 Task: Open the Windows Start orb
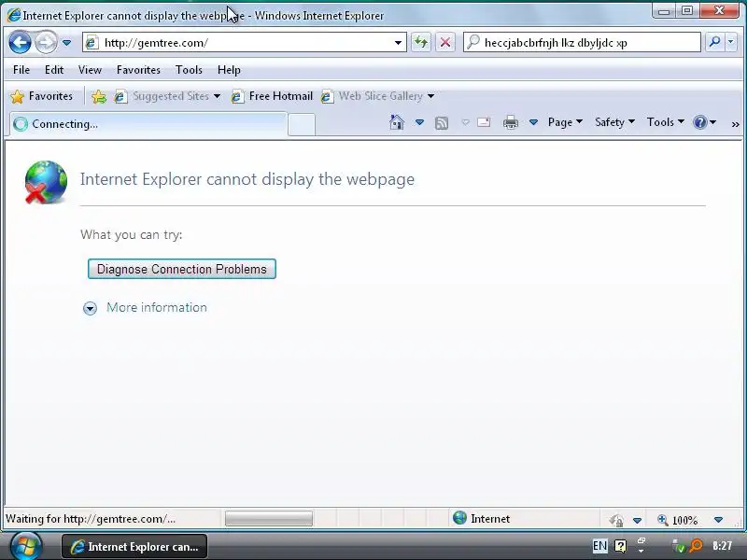(x=26, y=546)
